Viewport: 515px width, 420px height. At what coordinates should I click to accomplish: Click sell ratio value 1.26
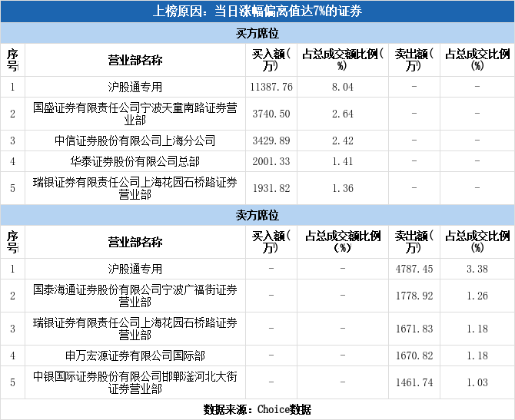click(x=477, y=296)
